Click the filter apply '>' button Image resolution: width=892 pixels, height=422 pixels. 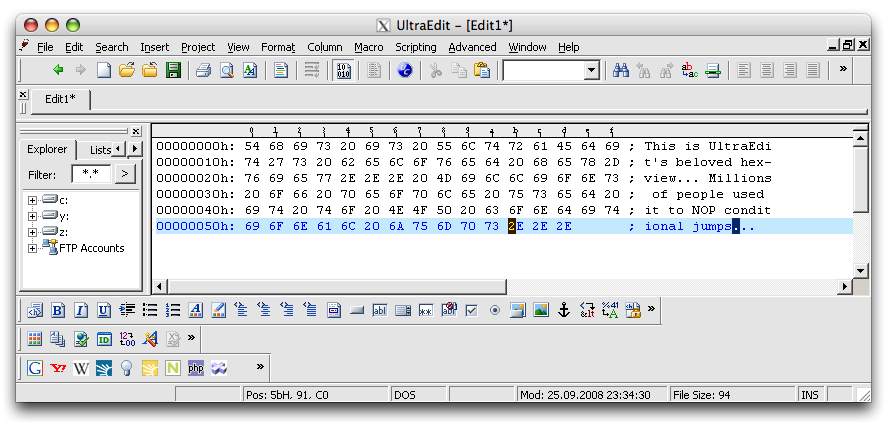(125, 174)
